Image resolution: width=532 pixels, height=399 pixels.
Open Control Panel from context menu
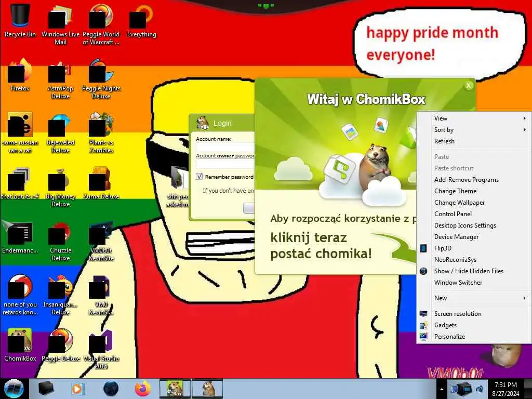[x=474, y=214]
